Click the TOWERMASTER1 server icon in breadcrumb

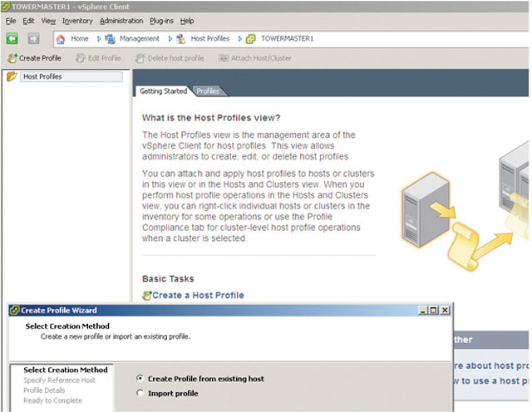click(x=251, y=39)
